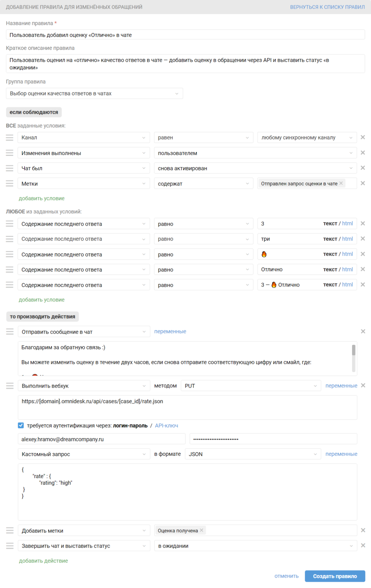Expand the PUT method dropdown

251,386
